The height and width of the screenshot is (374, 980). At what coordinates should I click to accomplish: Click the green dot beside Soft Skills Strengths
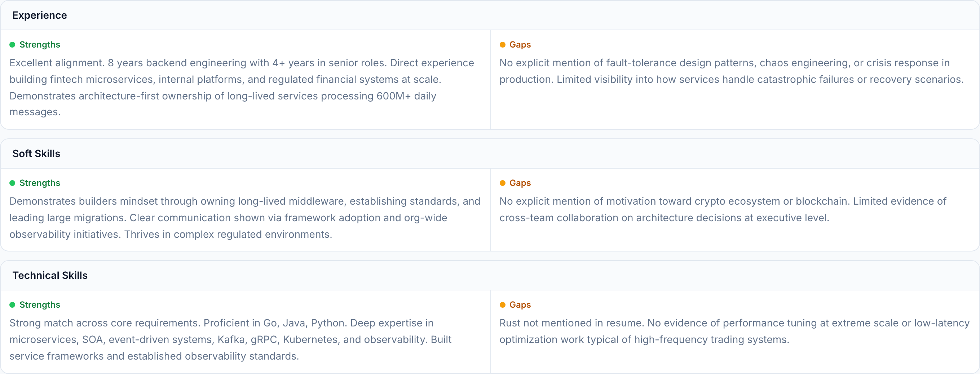[x=12, y=183]
